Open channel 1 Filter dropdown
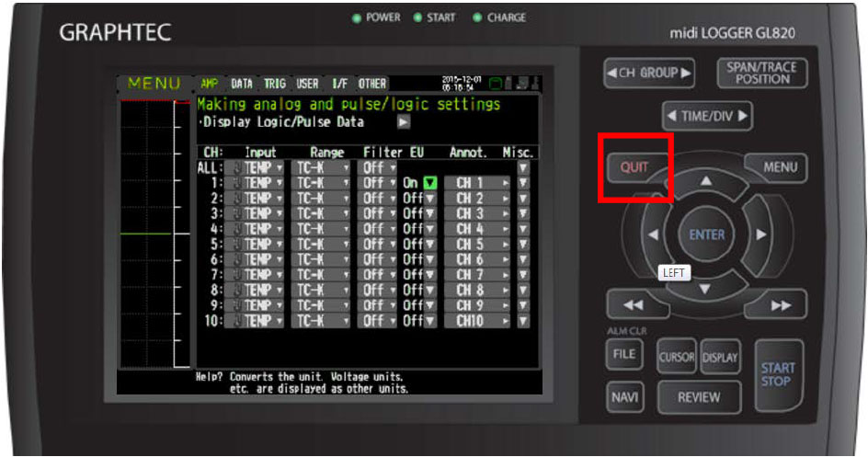 click(x=379, y=183)
